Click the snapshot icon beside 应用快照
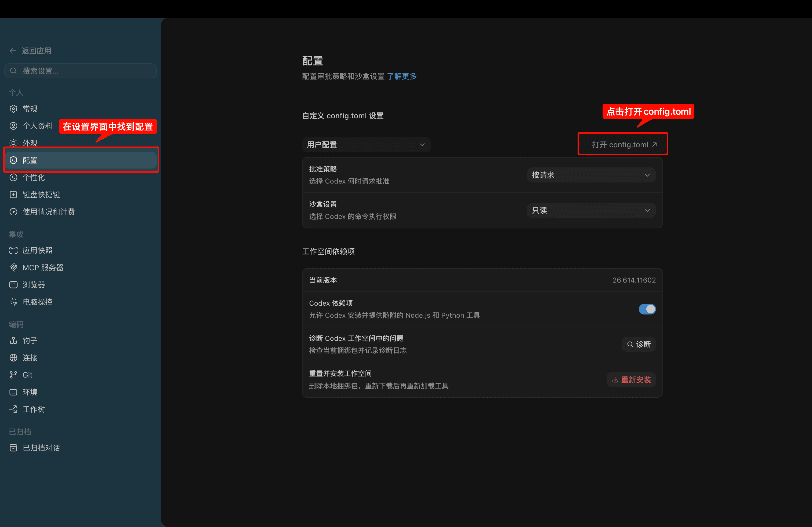The image size is (812, 527). pos(13,251)
